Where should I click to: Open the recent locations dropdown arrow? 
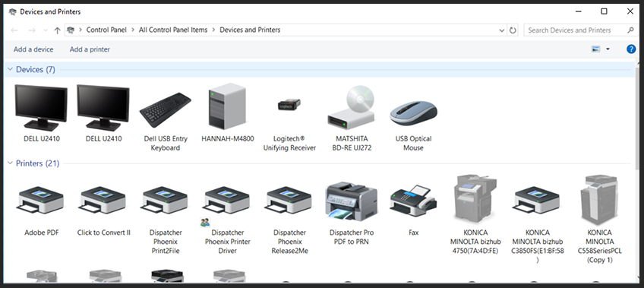coord(46,30)
